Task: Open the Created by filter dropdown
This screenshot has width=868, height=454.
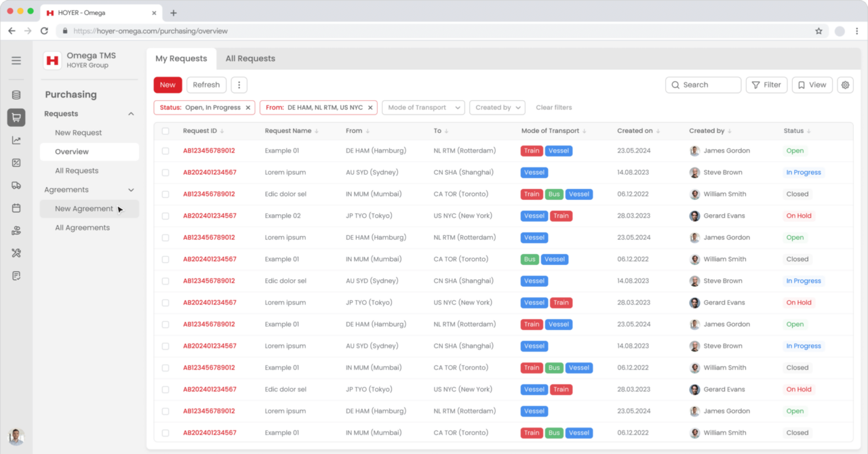Action: coord(497,108)
